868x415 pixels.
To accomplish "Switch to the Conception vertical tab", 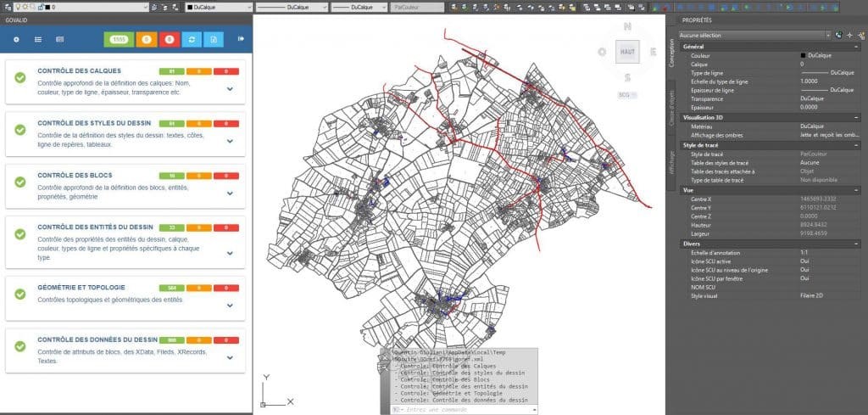I will [x=671, y=56].
